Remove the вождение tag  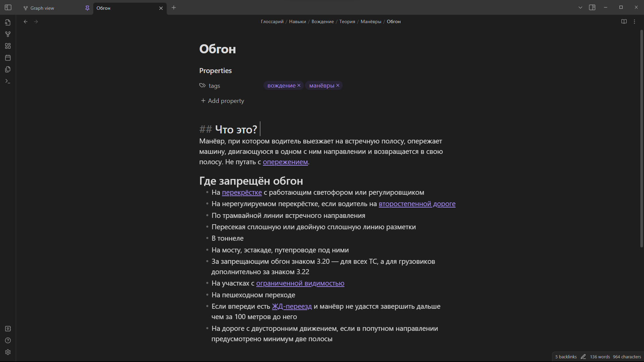click(299, 85)
